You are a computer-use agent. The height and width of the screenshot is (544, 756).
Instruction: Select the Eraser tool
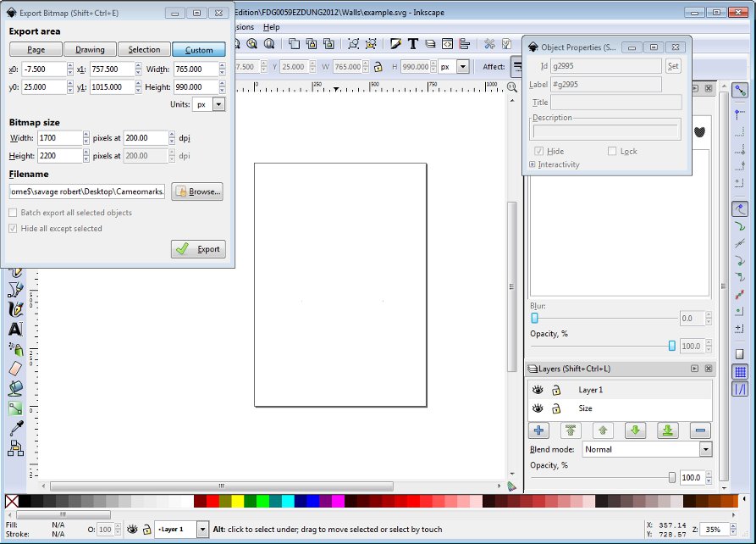tap(15, 368)
